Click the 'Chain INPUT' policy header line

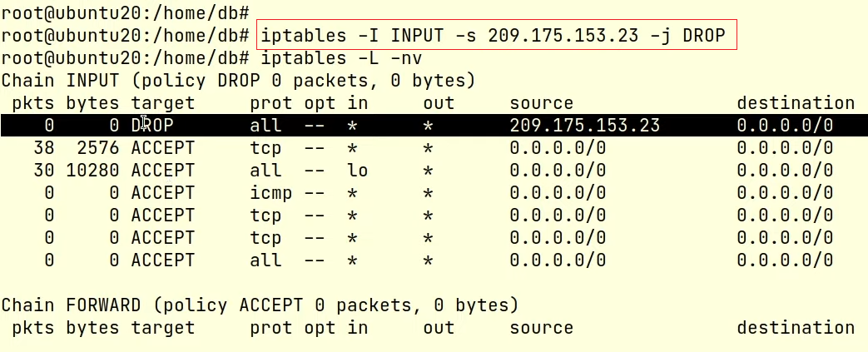(238, 81)
